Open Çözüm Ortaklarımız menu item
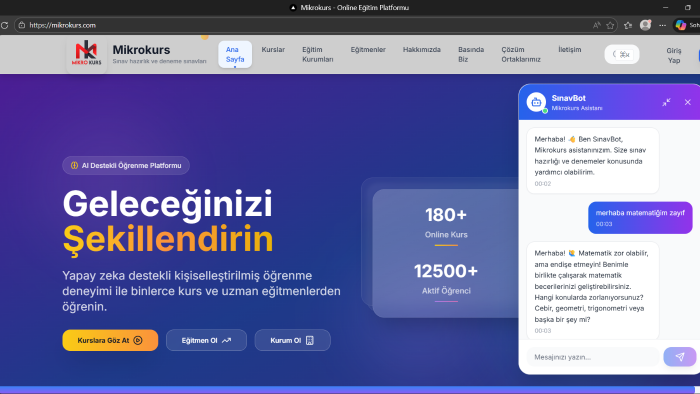This screenshot has width=700, height=394. 521,54
